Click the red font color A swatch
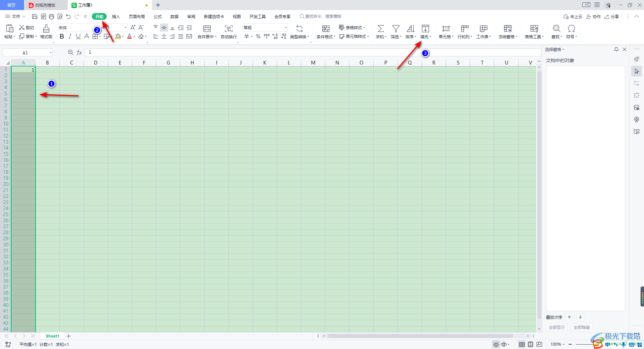 coord(129,36)
